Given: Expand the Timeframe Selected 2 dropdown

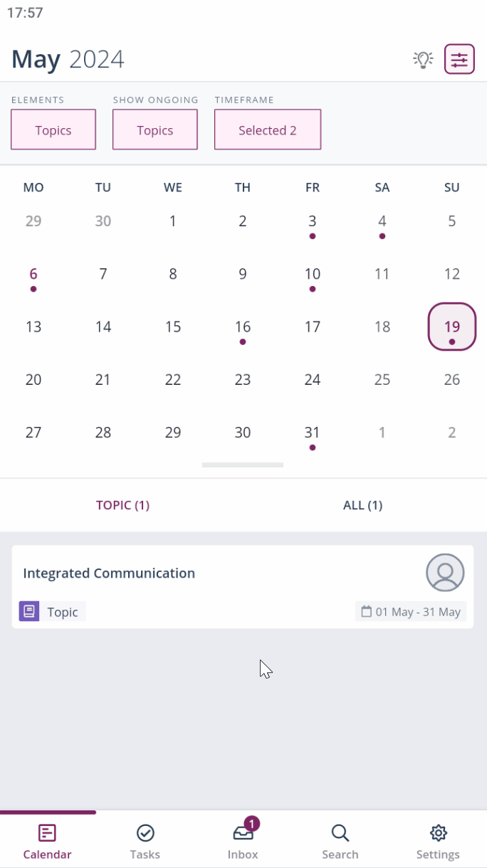Looking at the screenshot, I should [268, 129].
